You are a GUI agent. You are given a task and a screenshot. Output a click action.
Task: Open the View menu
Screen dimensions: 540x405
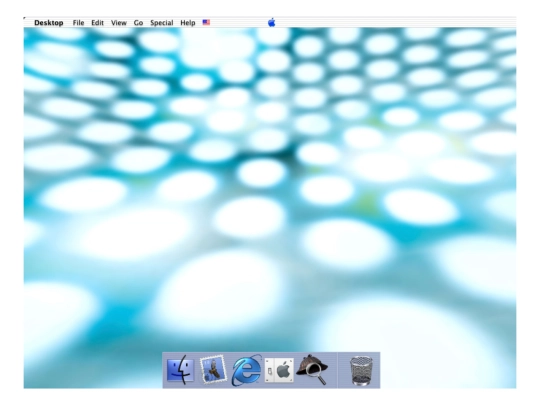119,23
